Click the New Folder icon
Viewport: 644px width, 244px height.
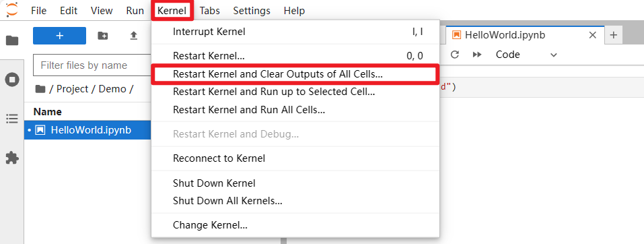pos(103,36)
